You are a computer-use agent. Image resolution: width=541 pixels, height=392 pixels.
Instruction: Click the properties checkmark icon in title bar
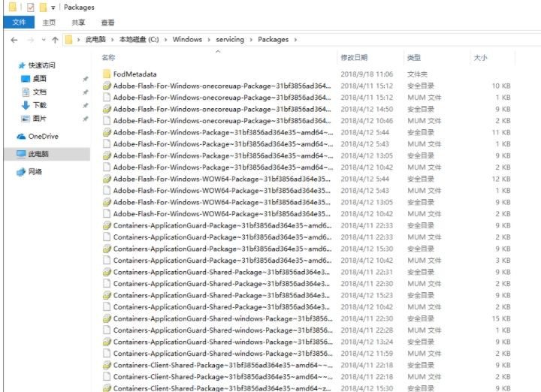30,8
